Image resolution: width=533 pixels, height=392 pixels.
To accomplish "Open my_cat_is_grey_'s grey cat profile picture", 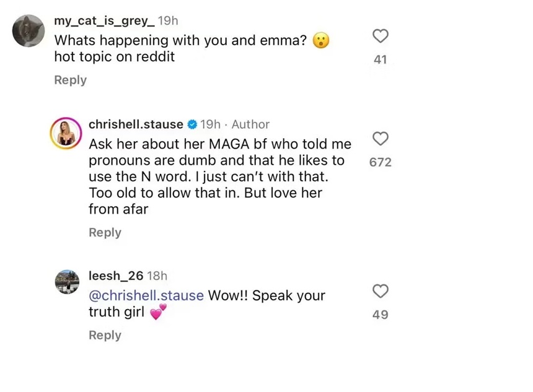I will click(x=28, y=30).
